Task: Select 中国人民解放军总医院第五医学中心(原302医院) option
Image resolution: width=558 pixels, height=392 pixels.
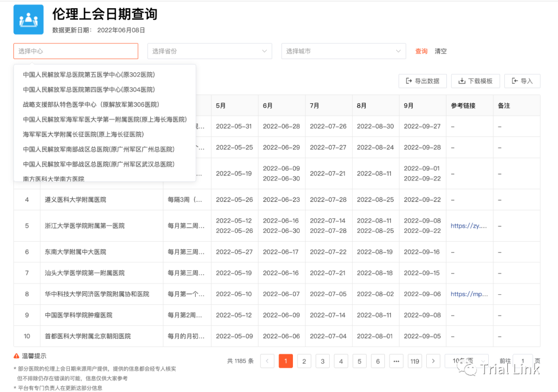Action: [x=104, y=75]
